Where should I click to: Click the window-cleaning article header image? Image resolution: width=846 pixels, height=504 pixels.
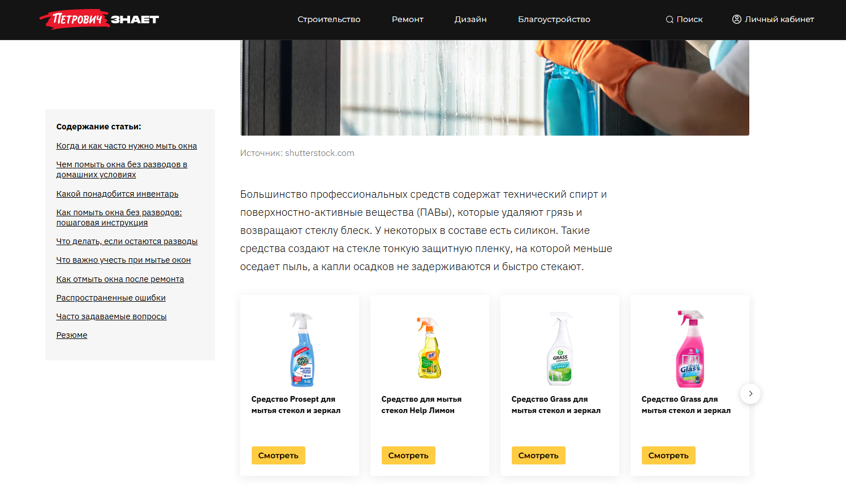(495, 88)
